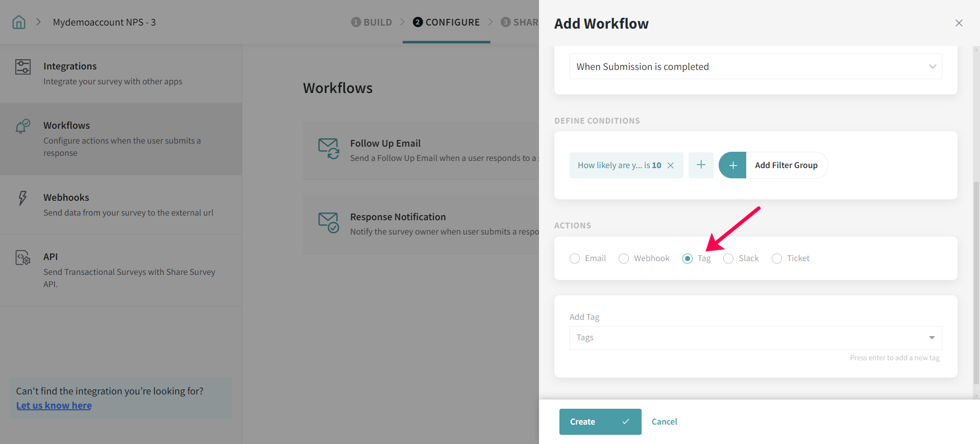Click the home icon in breadcrumb
The image size is (980, 444).
[x=19, y=22]
